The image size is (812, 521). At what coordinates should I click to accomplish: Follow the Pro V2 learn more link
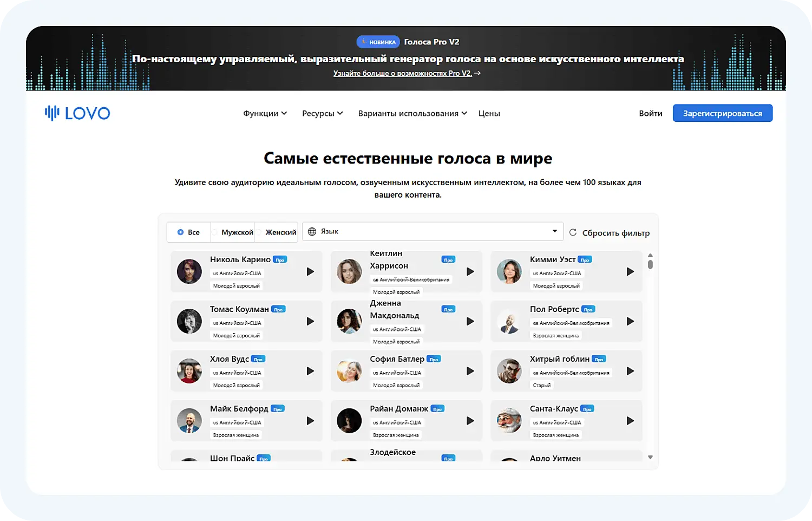pos(406,73)
